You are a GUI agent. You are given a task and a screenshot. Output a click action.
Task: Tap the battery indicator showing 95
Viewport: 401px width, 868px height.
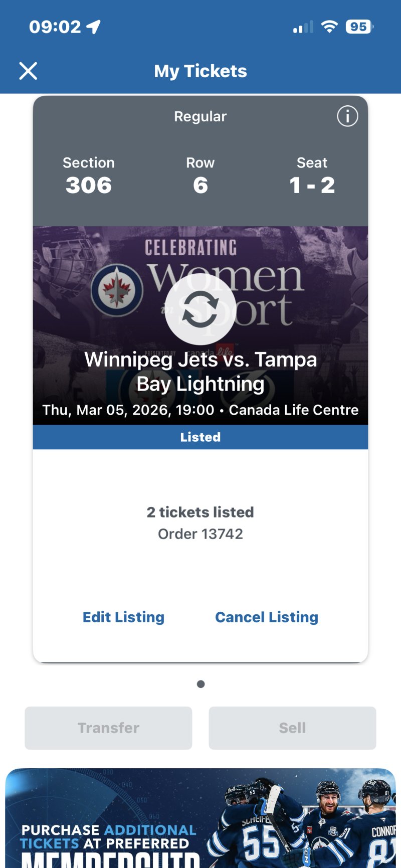coord(359,27)
